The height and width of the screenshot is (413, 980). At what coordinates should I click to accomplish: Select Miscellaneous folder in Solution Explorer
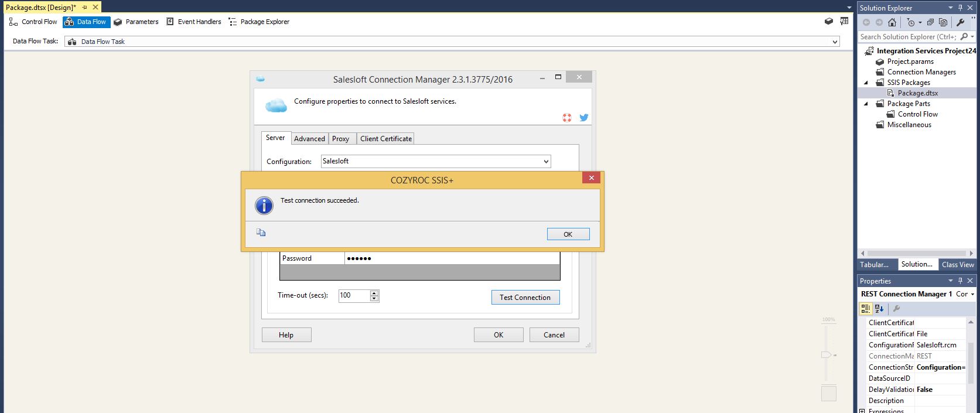tap(909, 125)
